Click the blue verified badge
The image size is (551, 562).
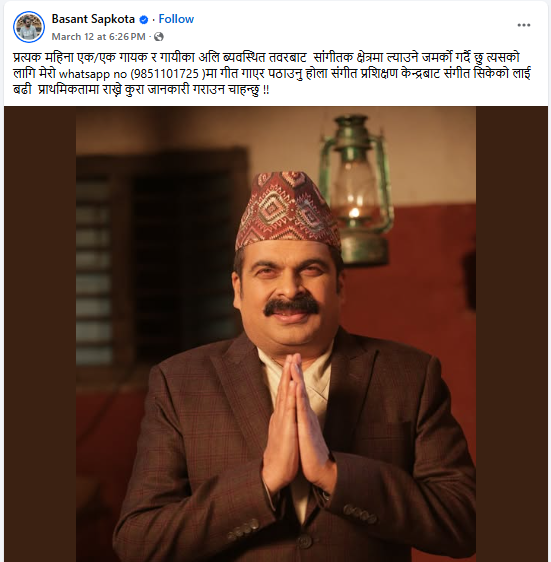(143, 20)
